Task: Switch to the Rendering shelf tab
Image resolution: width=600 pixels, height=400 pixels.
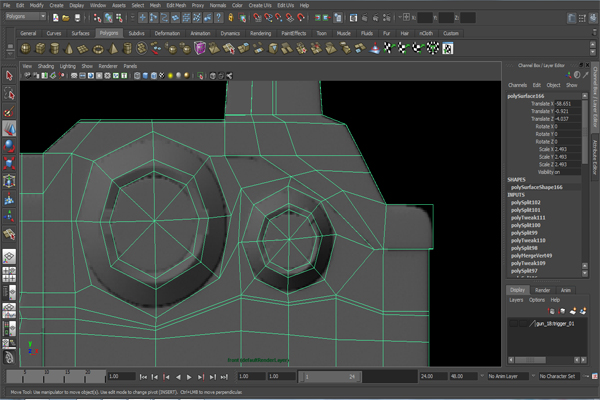Action: [x=261, y=33]
